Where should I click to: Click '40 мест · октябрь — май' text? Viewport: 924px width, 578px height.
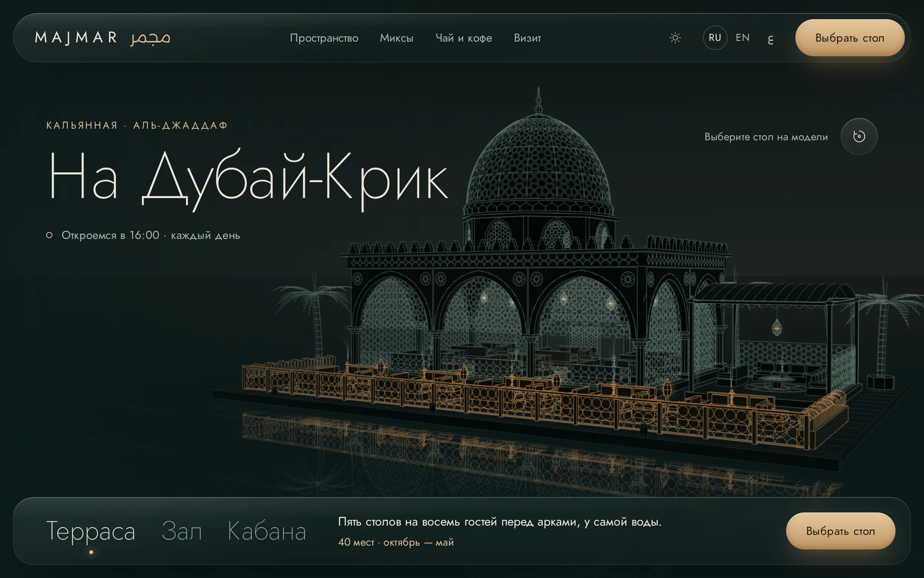pyautogui.click(x=396, y=542)
